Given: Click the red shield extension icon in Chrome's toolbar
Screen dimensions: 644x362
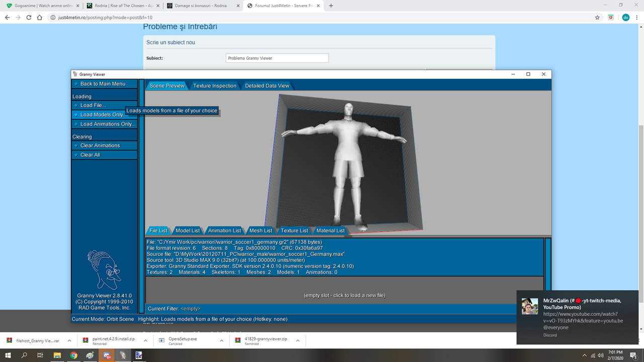Looking at the screenshot, I should coord(611,17).
